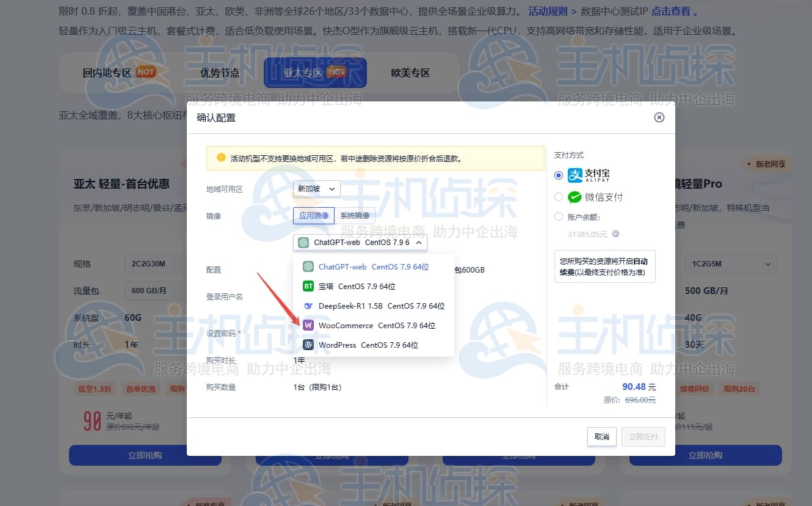Select 支付宝 payment radio button
The height and width of the screenshot is (506, 812).
[x=559, y=175]
